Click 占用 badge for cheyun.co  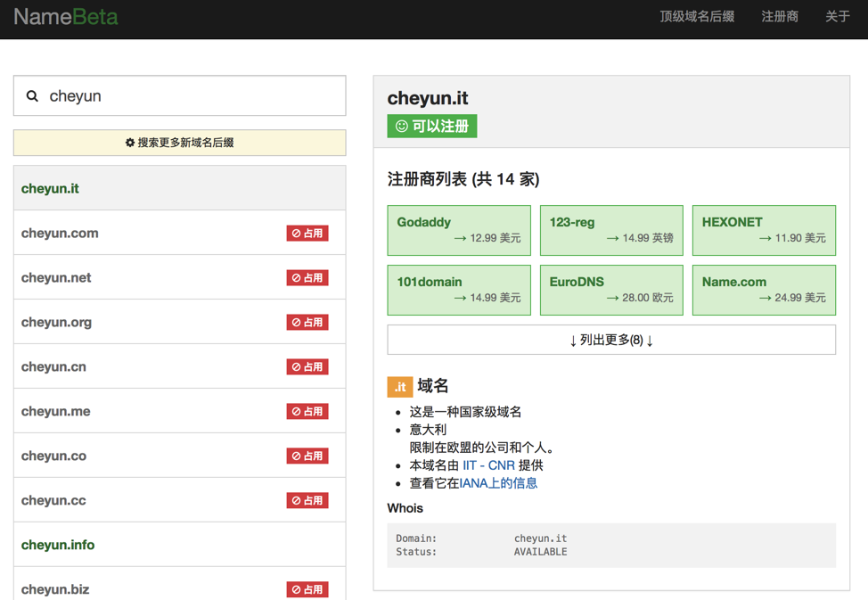pos(307,456)
